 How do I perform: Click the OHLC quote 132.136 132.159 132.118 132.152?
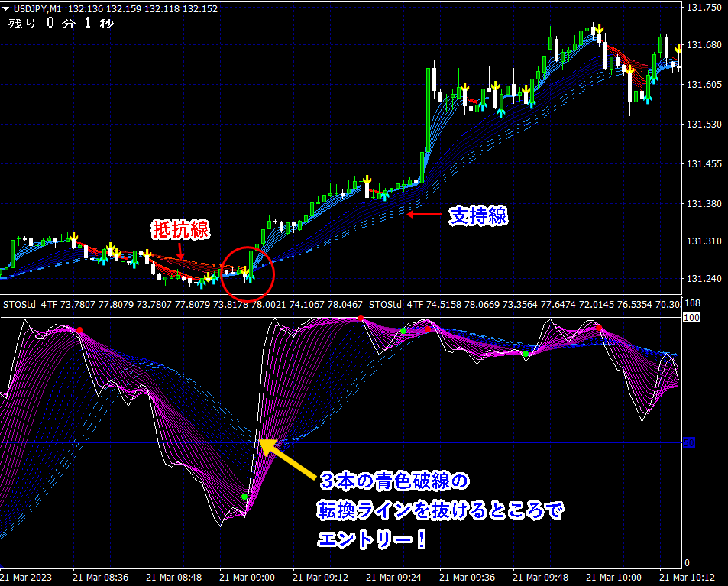pyautogui.click(x=143, y=8)
